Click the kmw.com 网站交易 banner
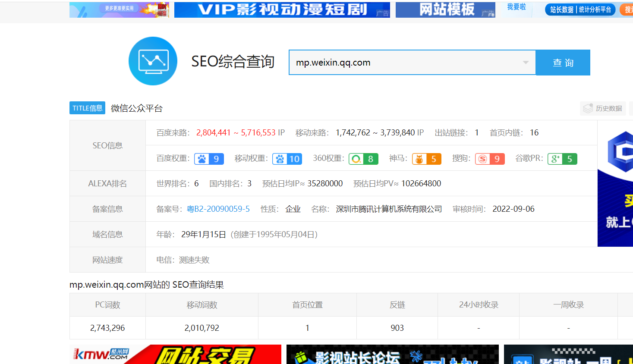The height and width of the screenshot is (364, 633). point(175,354)
